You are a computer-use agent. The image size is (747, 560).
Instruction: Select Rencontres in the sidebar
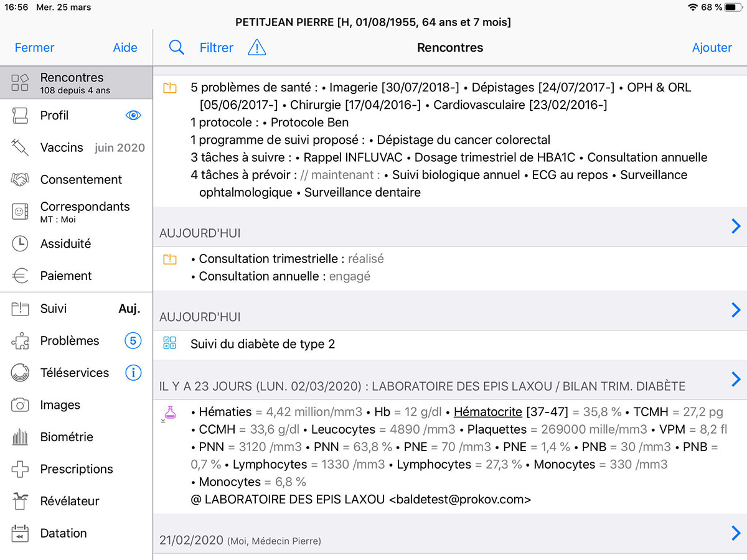pyautogui.click(x=72, y=83)
